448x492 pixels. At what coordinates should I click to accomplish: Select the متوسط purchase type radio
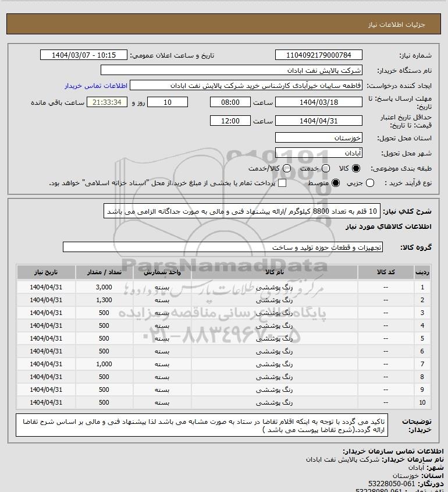(336, 183)
